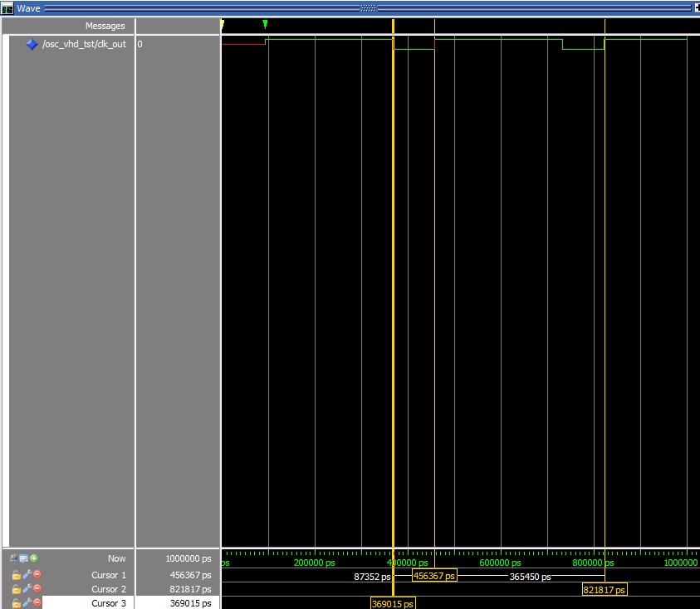The height and width of the screenshot is (609, 700).
Task: Click Cursor 3 value 369015 ps
Action: (x=190, y=603)
